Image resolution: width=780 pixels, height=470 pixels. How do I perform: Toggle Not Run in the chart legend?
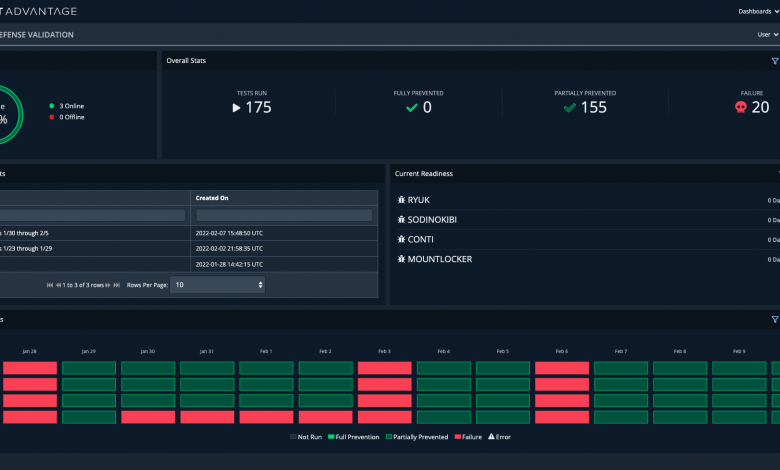pyautogui.click(x=306, y=437)
